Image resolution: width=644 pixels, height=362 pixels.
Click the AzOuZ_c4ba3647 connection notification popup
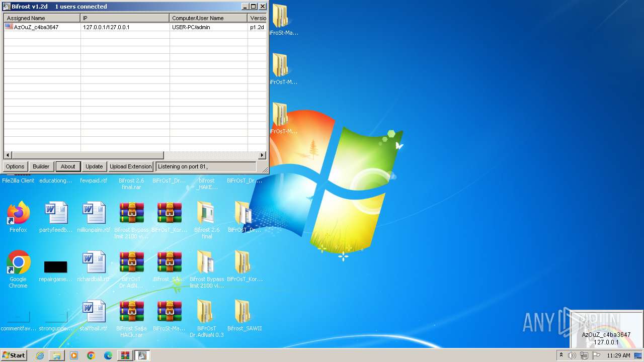606,329
